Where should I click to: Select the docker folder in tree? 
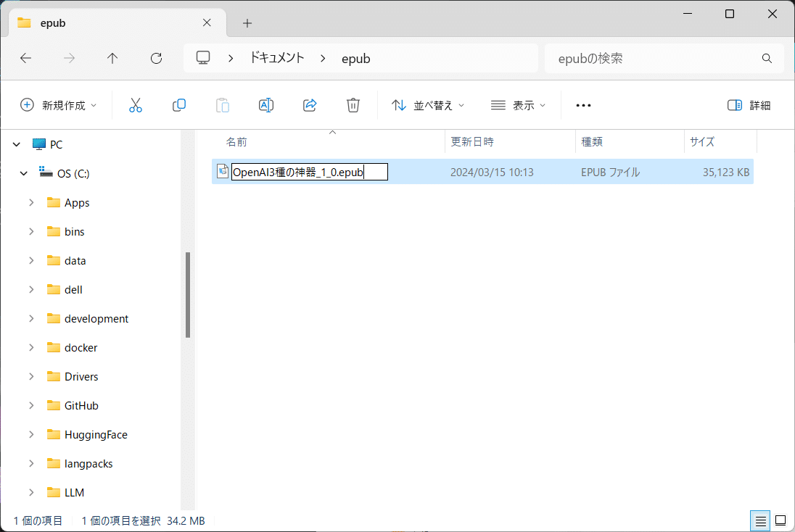coord(72,347)
